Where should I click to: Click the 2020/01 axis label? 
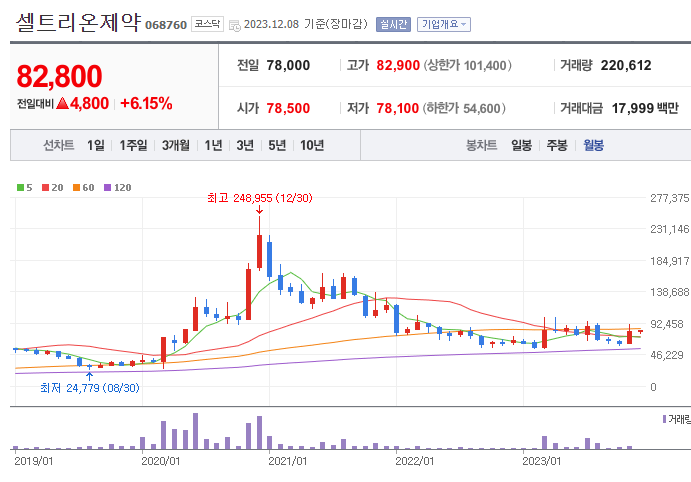[x=160, y=461]
